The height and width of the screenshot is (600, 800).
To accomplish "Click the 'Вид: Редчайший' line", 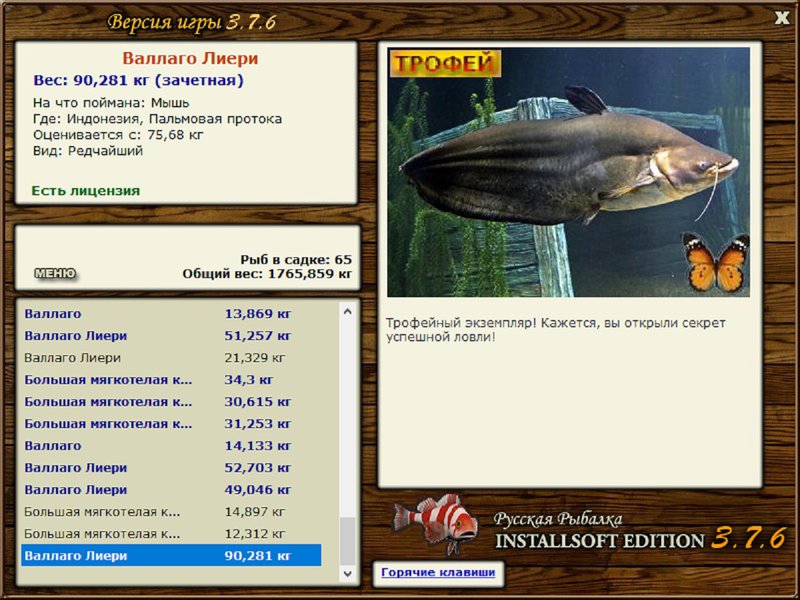I will 88,151.
